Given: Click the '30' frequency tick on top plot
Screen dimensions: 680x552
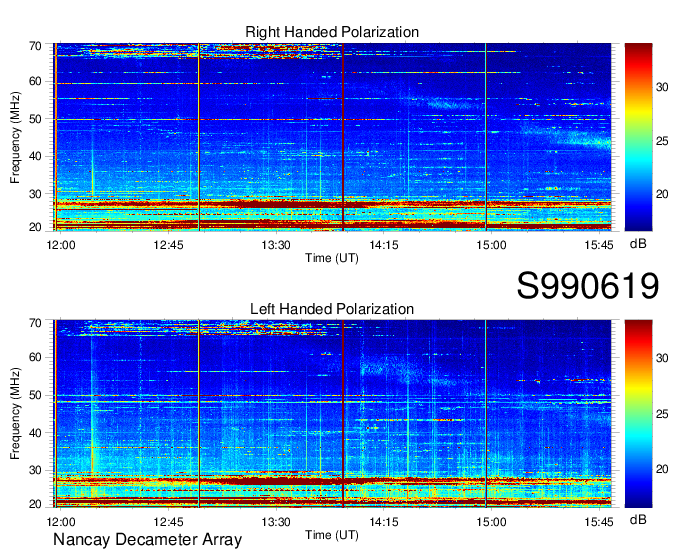Looking at the screenshot, I should pos(35,194).
